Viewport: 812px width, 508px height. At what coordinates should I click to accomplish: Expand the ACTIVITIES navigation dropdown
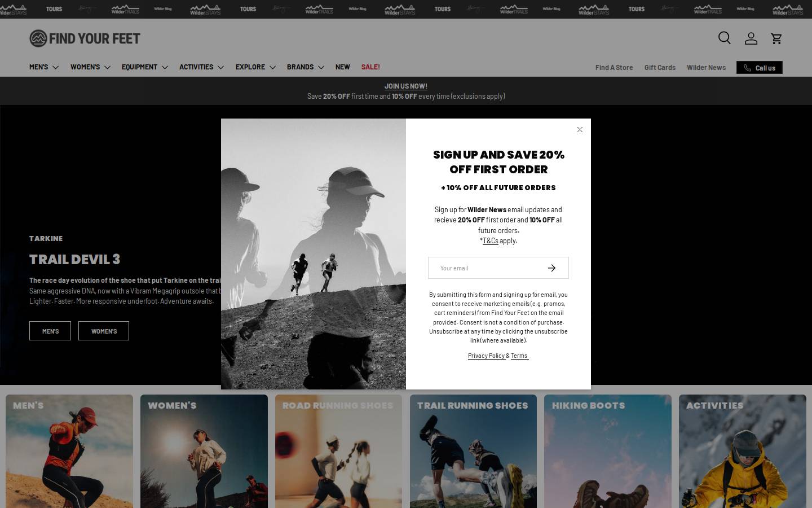coord(201,67)
